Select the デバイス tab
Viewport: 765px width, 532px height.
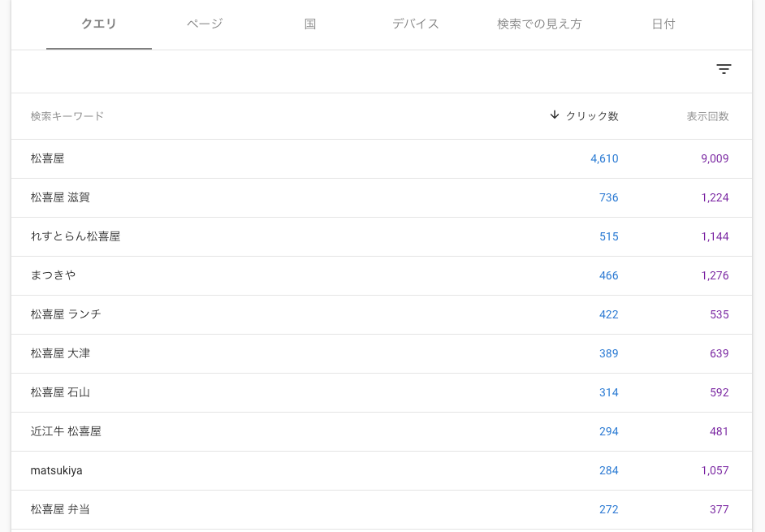click(416, 24)
